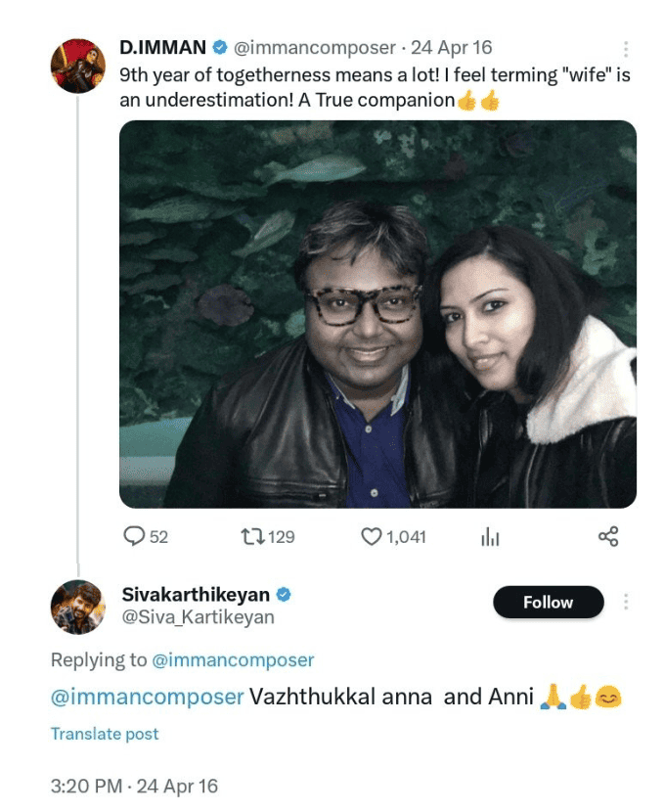Click D.IMMAN's profile avatar
Image resolution: width=664 pixels, height=812 pixels.
pos(78,67)
